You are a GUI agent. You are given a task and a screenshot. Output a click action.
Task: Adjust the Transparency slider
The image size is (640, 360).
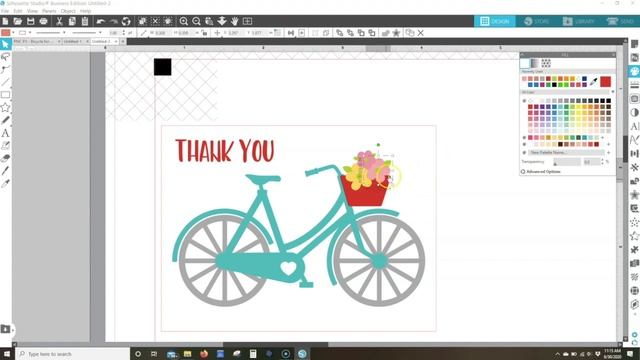click(x=567, y=162)
